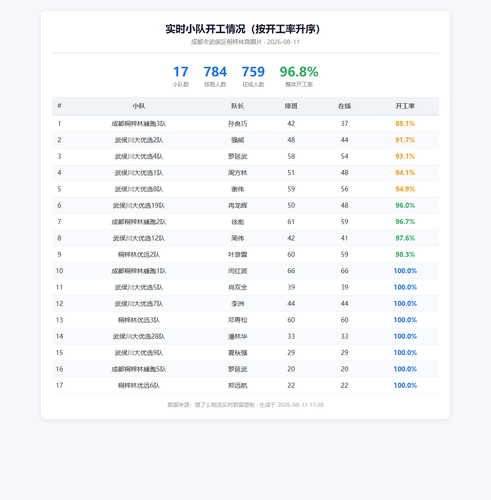Viewport: 491px width, 500px height.
Task: Click leader 李洲
Action: pos(237,303)
